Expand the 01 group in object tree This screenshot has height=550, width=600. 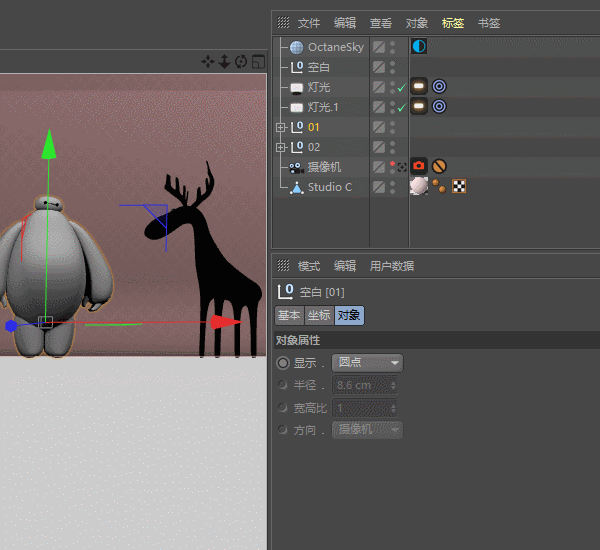(280, 127)
